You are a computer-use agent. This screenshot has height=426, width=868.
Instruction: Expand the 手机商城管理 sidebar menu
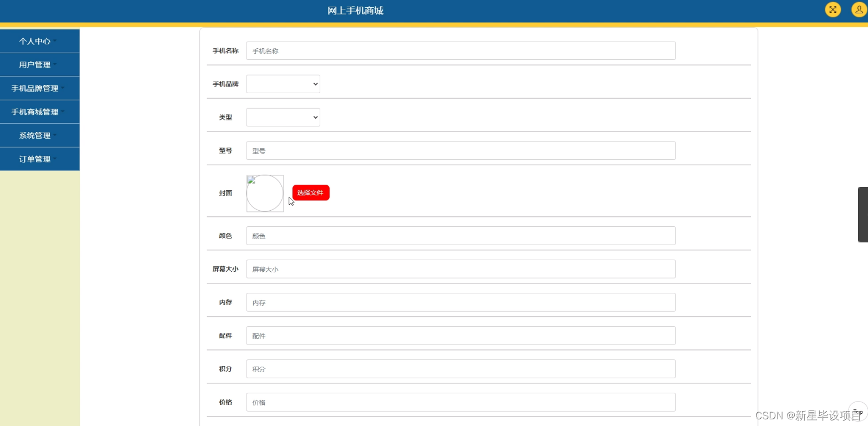[x=35, y=111]
